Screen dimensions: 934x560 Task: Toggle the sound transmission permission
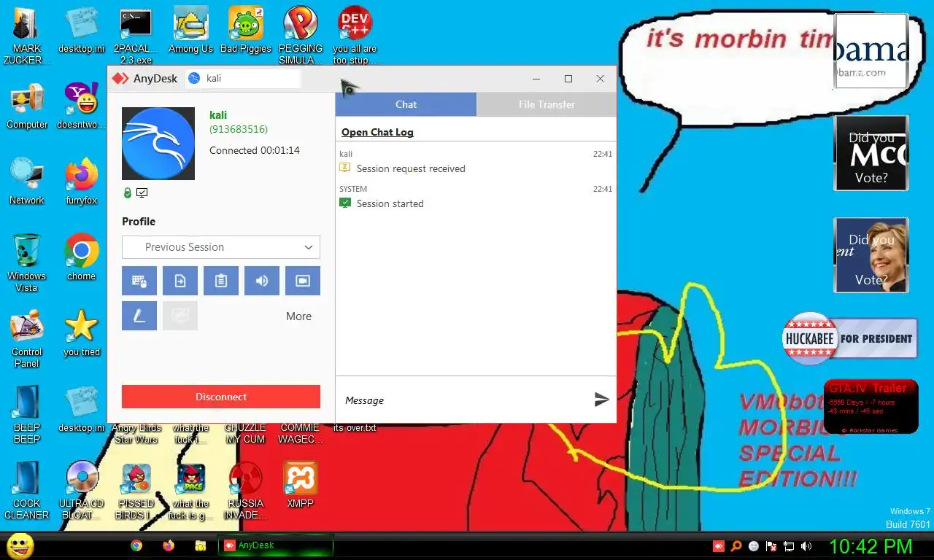click(x=262, y=281)
